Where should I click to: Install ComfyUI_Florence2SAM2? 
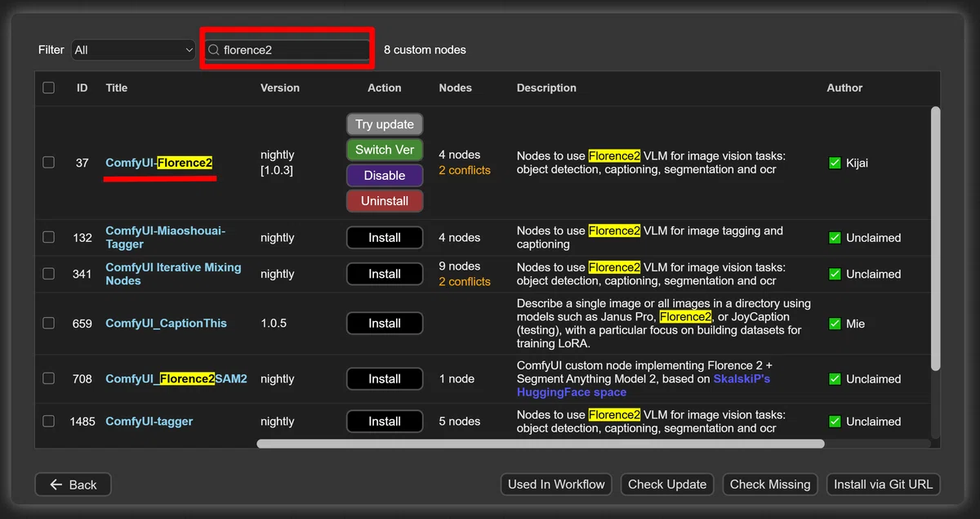[x=385, y=378]
